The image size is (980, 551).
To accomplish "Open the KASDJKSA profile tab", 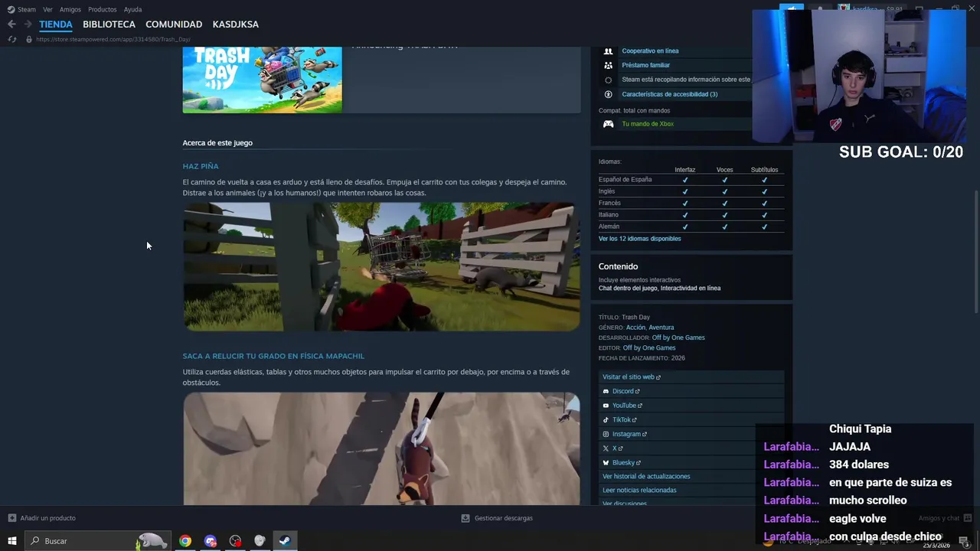I will pos(236,24).
